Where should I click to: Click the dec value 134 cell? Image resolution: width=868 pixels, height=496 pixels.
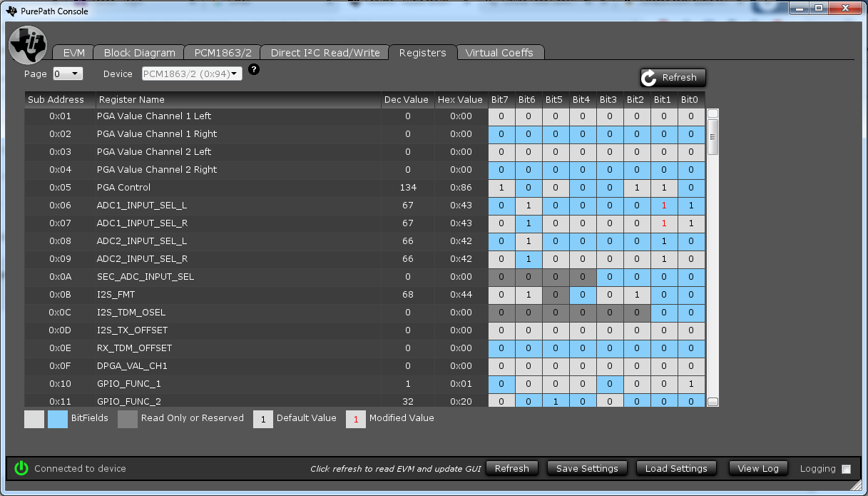(x=407, y=188)
